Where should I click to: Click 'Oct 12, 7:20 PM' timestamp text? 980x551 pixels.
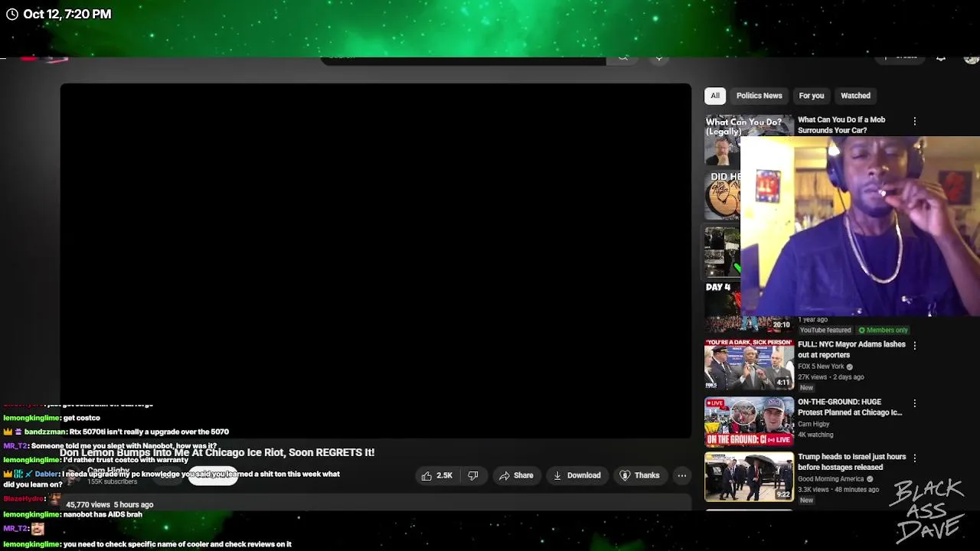67,14
